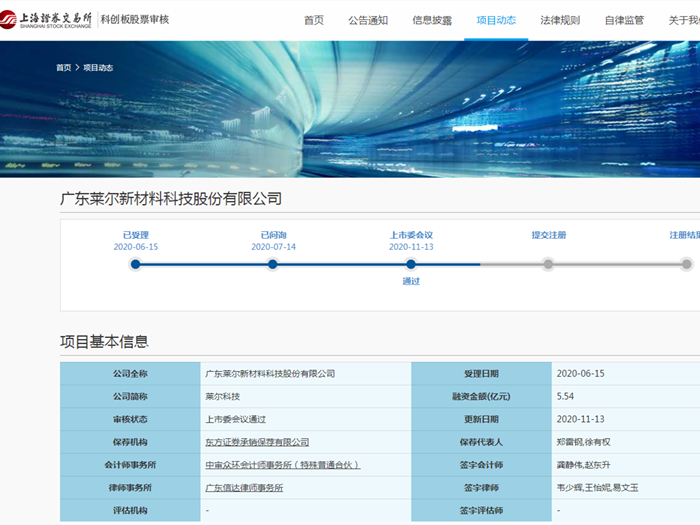
Task: Open the 中审众环会计师事务所 link
Action: tap(283, 465)
